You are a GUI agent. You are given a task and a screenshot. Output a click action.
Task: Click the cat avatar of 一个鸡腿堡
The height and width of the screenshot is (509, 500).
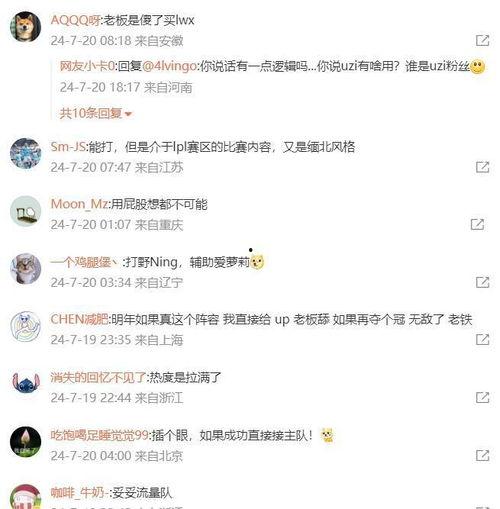pyautogui.click(x=25, y=269)
